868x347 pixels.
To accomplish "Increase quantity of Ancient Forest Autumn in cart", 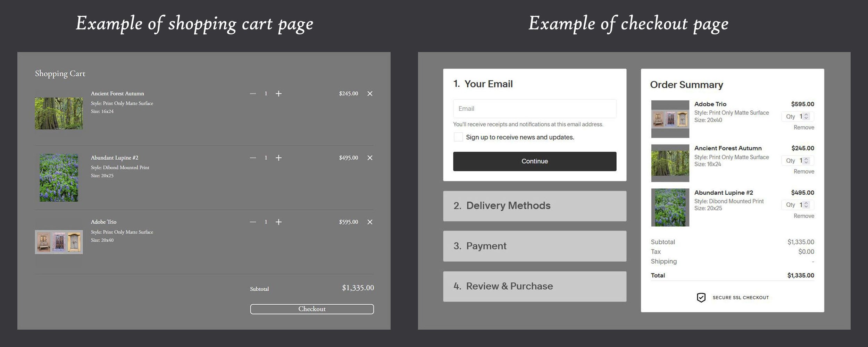I will coord(278,94).
